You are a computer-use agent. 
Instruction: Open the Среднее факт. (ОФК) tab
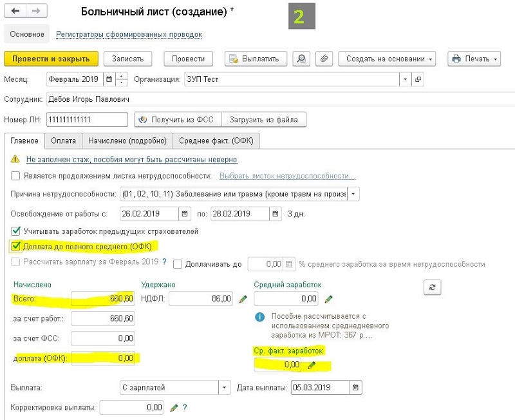[x=216, y=140]
